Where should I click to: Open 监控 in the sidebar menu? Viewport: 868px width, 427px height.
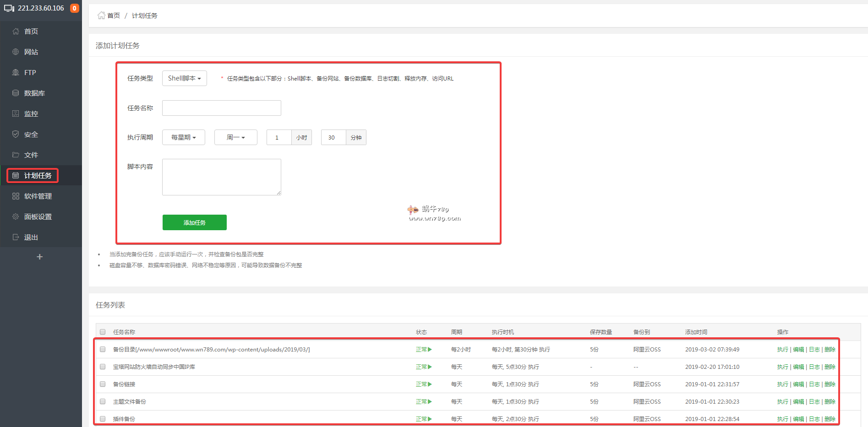pyautogui.click(x=31, y=114)
